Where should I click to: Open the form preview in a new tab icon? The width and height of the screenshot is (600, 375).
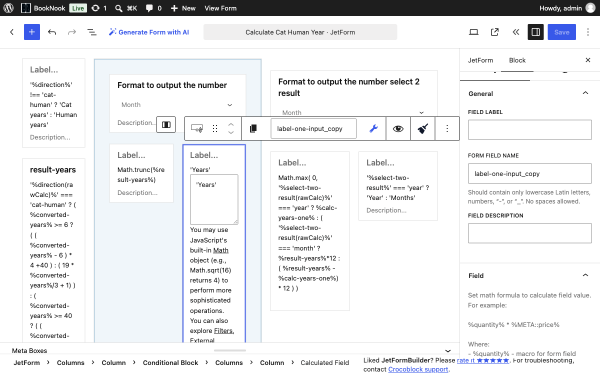[495, 32]
